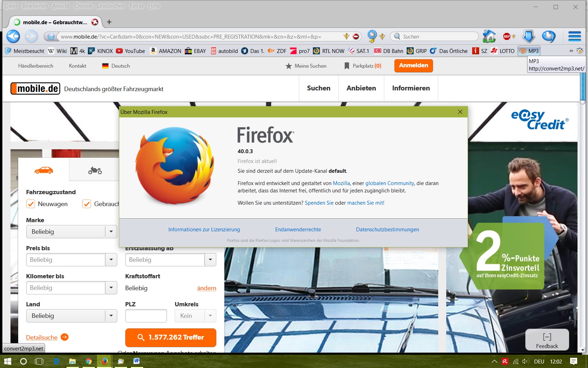Select the motorcycle vehicle type tab
Screen dimensions: 588x368
click(95, 170)
